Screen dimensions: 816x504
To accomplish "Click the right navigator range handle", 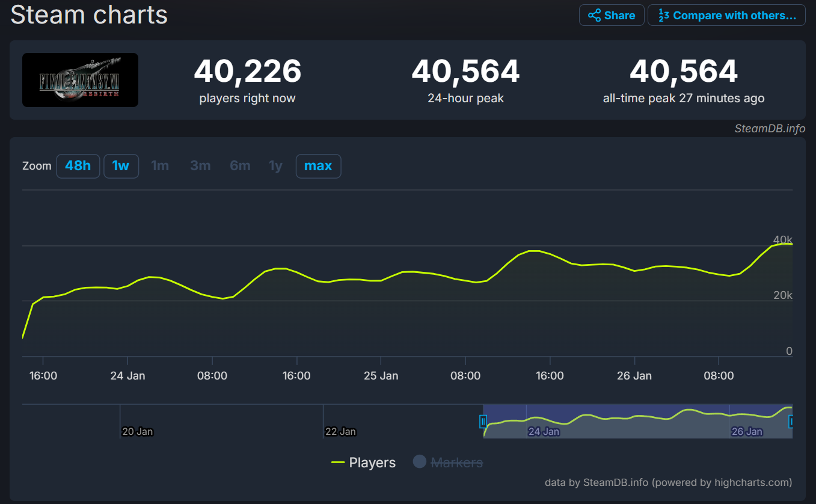I will click(x=792, y=422).
